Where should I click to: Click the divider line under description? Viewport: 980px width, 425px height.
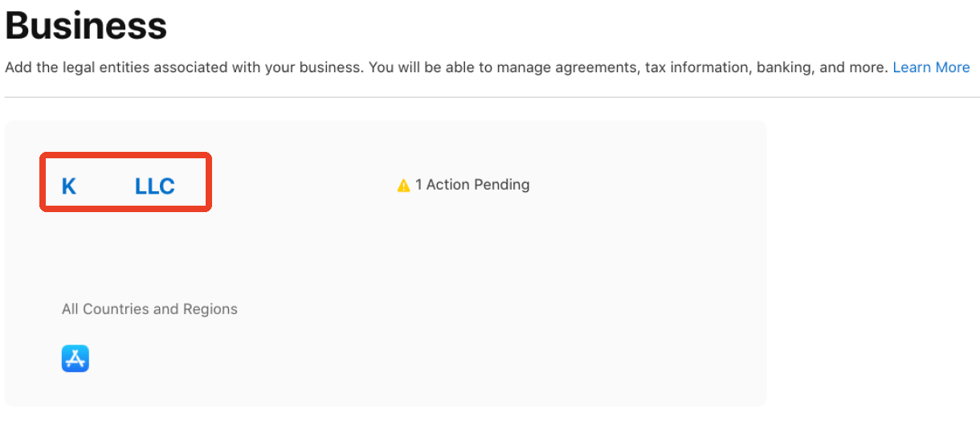tap(490, 97)
